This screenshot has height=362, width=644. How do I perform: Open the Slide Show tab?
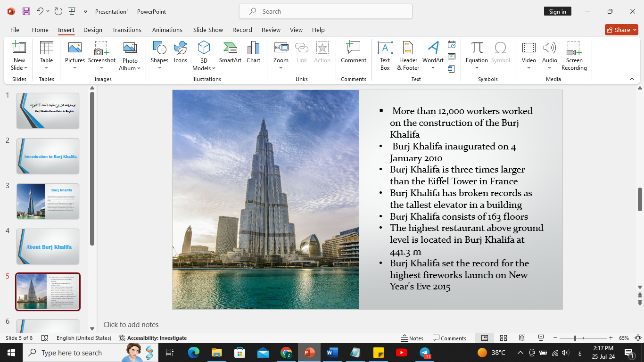[208, 30]
